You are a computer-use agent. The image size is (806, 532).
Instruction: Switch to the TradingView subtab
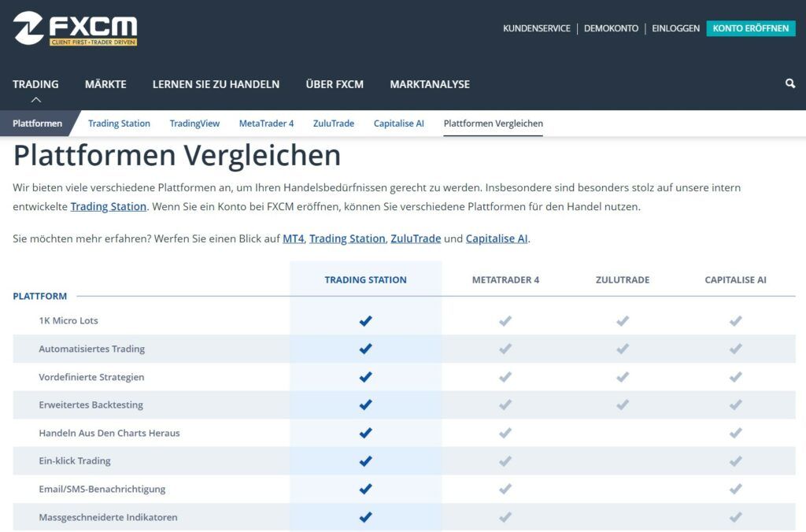[x=194, y=124]
